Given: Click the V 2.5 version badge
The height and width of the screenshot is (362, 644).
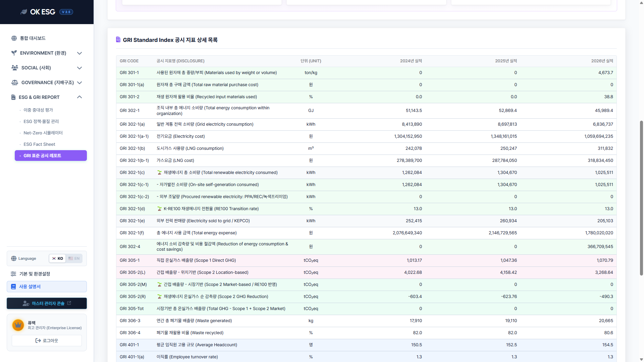Looking at the screenshot, I should (x=66, y=12).
